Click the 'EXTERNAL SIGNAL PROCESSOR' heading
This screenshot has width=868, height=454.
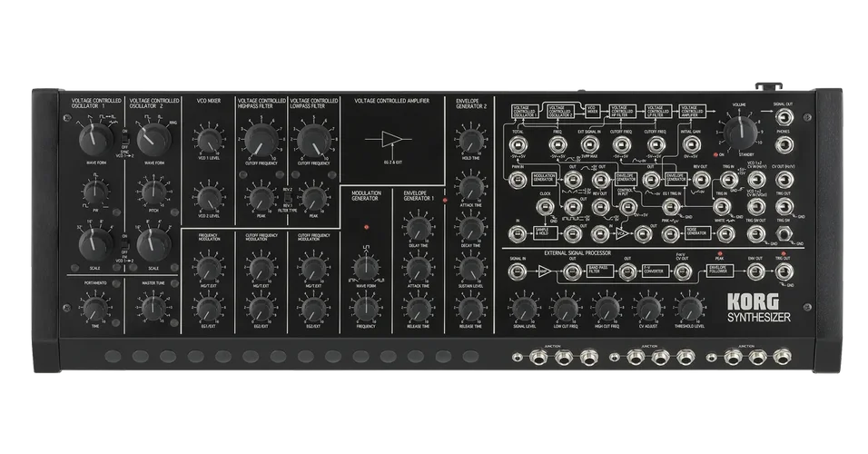tap(577, 253)
